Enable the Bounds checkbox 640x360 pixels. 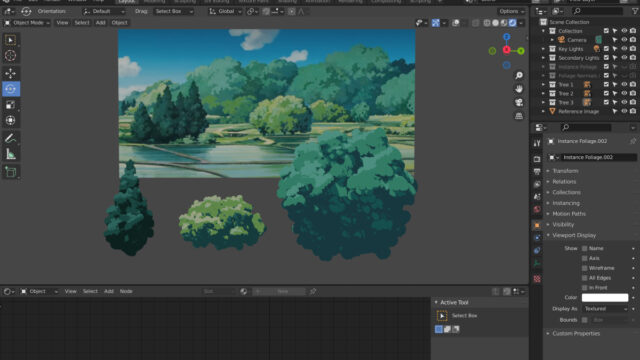pyautogui.click(x=584, y=320)
